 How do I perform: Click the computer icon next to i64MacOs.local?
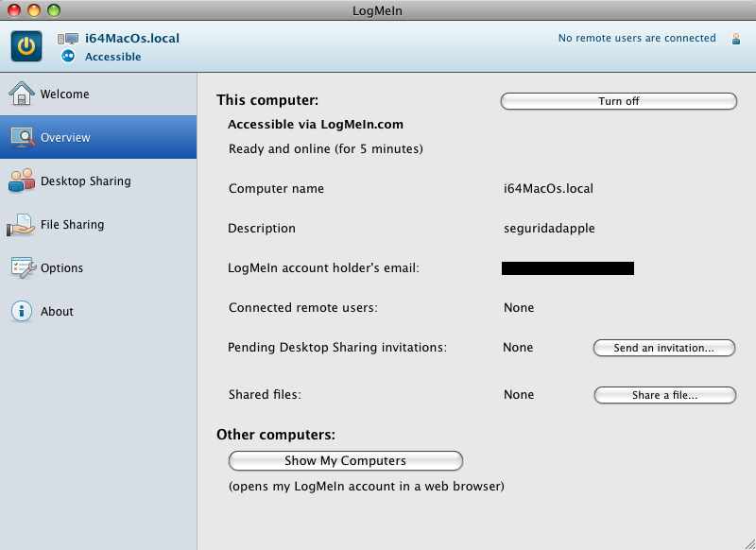click(x=66, y=38)
